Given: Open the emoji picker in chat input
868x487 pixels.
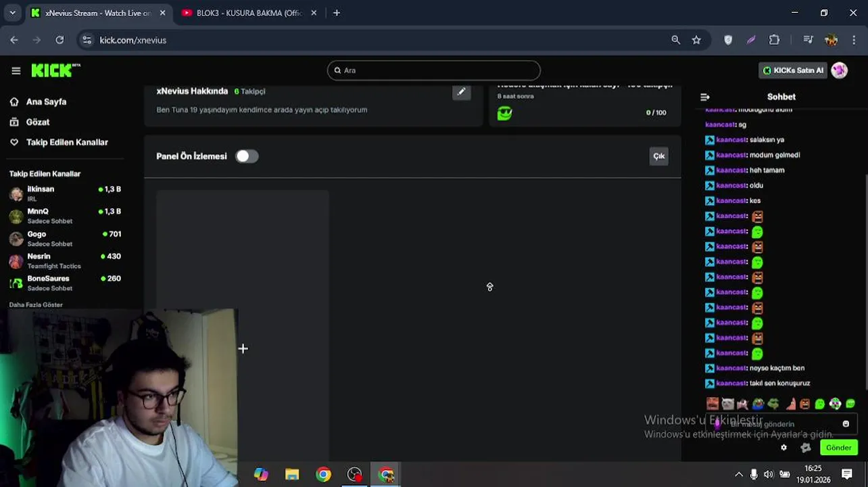Looking at the screenshot, I should [846, 424].
